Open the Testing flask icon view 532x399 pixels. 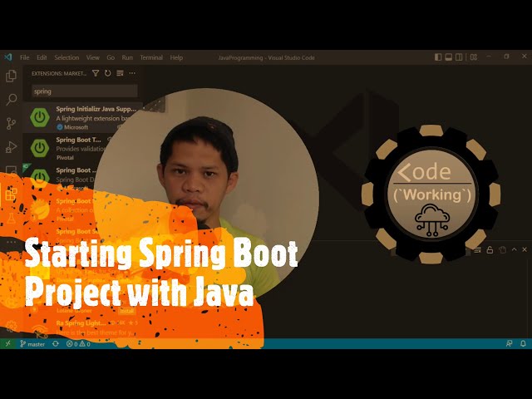tap(11, 218)
